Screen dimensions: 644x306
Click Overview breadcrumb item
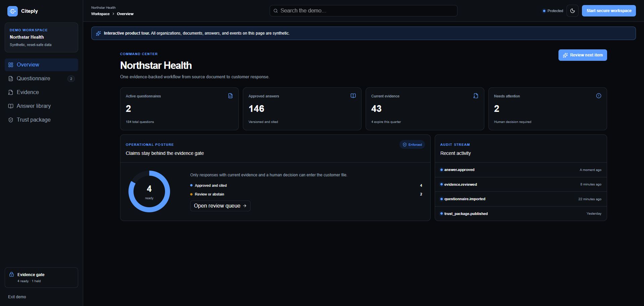125,14
